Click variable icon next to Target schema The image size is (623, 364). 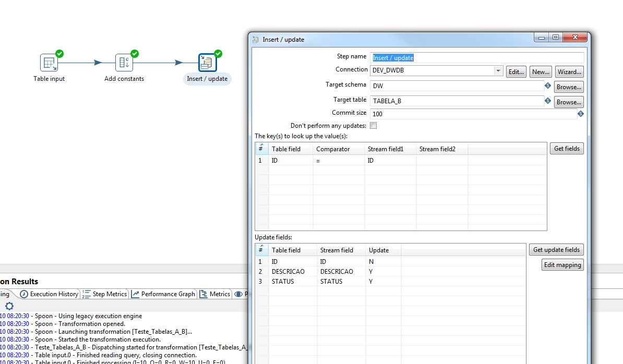tap(548, 86)
